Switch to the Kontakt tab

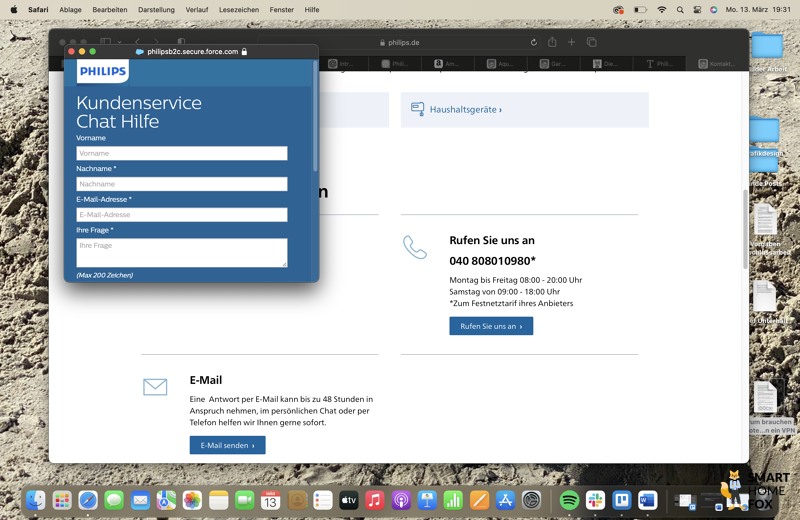tap(717, 64)
